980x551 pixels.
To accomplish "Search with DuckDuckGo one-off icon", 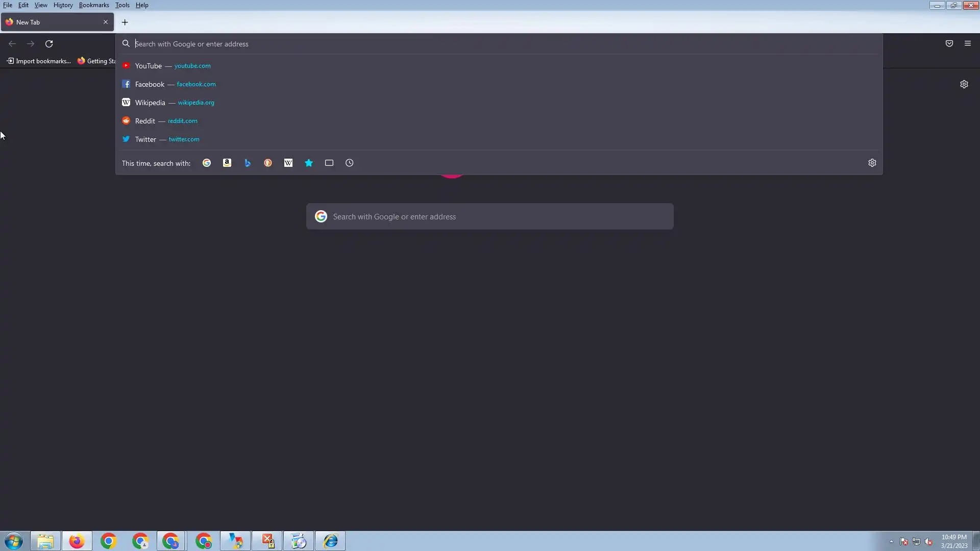I will click(268, 163).
